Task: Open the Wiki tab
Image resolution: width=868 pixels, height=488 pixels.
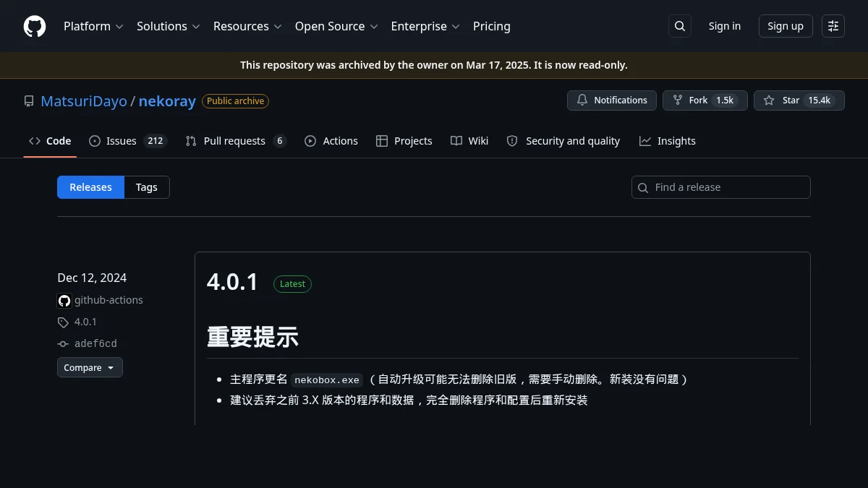Action: pyautogui.click(x=469, y=141)
